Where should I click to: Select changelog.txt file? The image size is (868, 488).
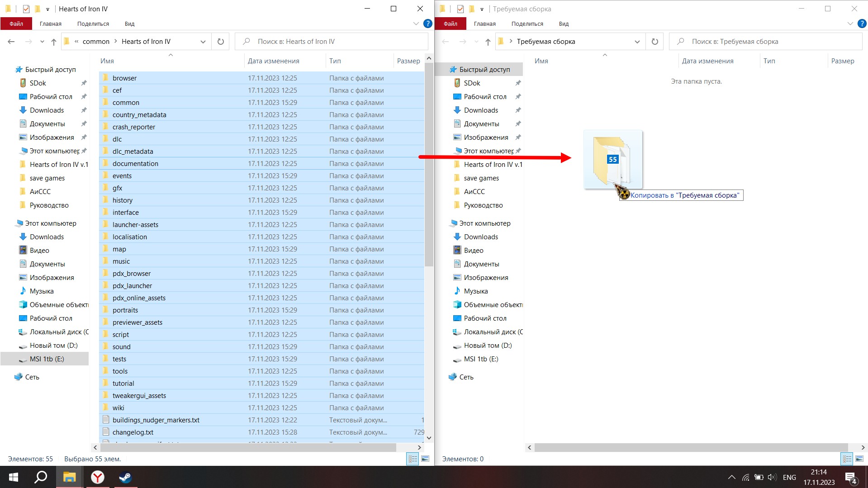[261, 432]
